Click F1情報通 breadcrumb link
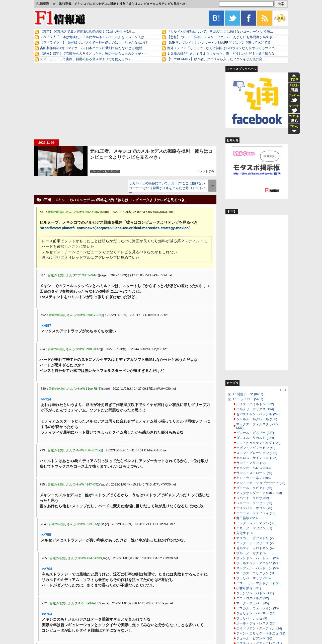Viewport: 322px width, 644px height. [x=42, y=4]
